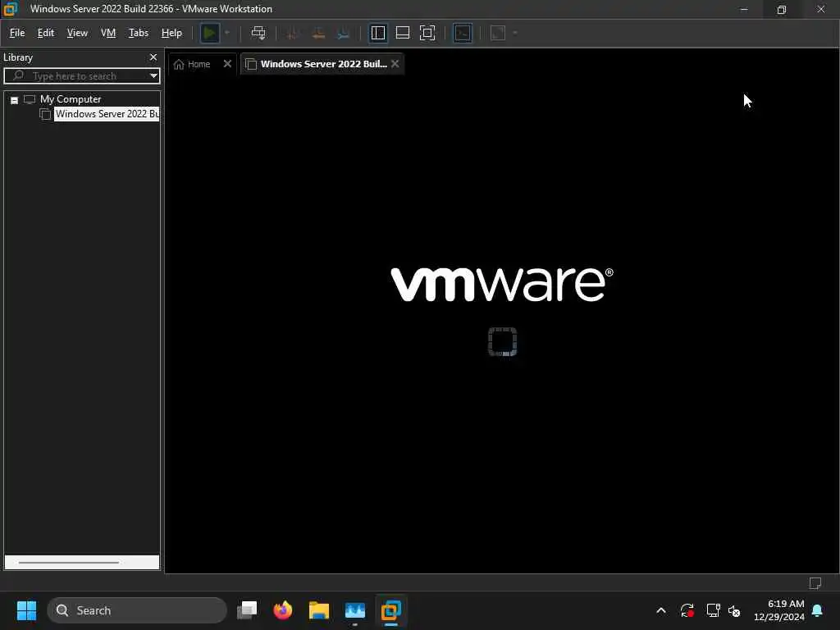Viewport: 840px width, 630px height.
Task: Select Windows Server 2022 in library tree
Action: click(x=107, y=114)
